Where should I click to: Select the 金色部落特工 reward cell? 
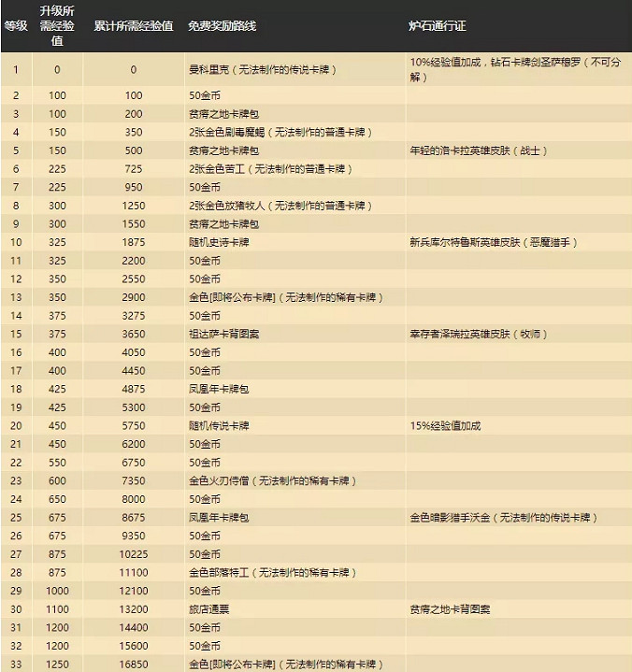273,573
